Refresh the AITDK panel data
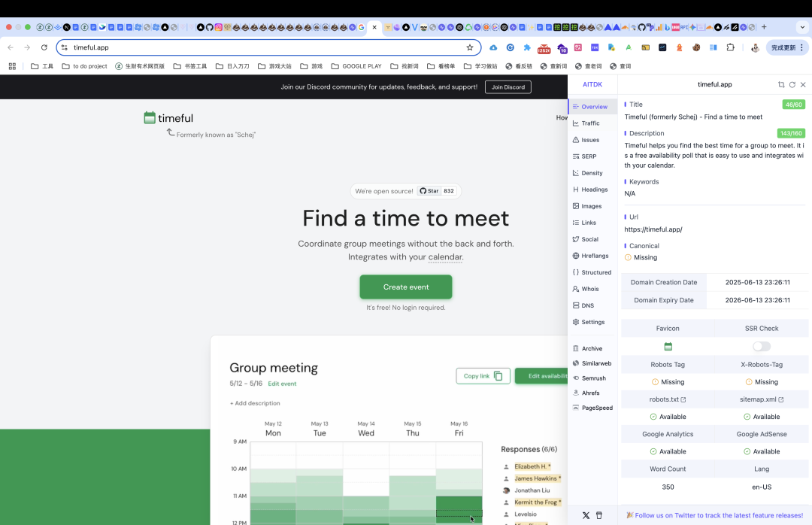The image size is (812, 525). tap(792, 84)
